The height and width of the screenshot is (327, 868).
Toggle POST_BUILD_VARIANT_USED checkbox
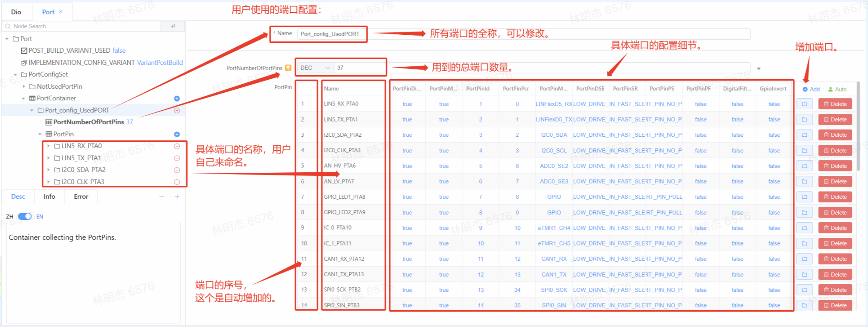tap(24, 51)
